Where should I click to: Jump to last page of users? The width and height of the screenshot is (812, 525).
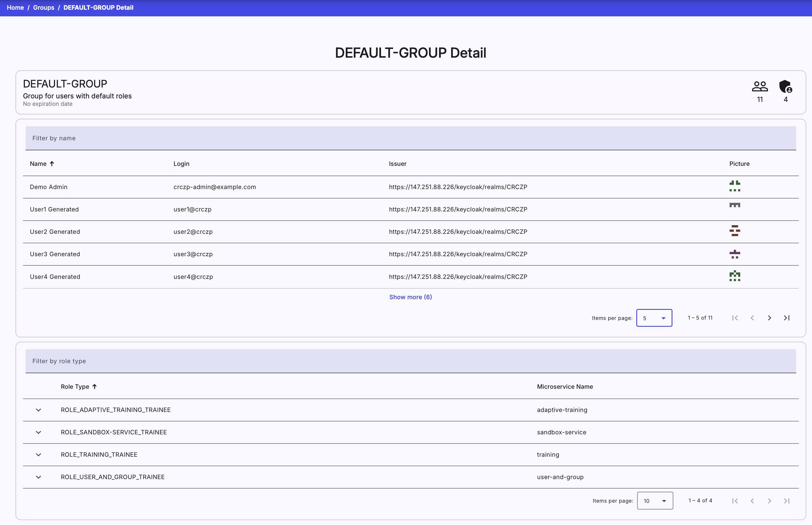pyautogui.click(x=787, y=318)
